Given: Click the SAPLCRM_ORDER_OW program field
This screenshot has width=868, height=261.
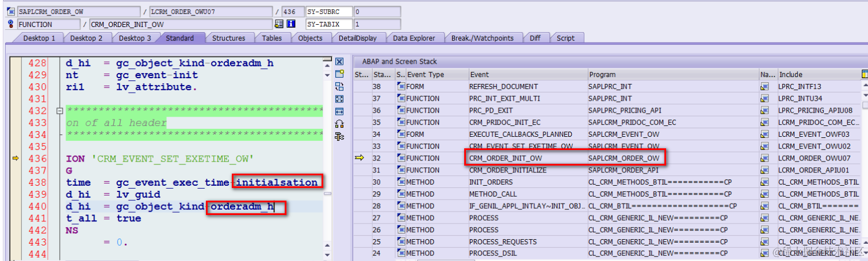Looking at the screenshot, I should pos(78,11).
